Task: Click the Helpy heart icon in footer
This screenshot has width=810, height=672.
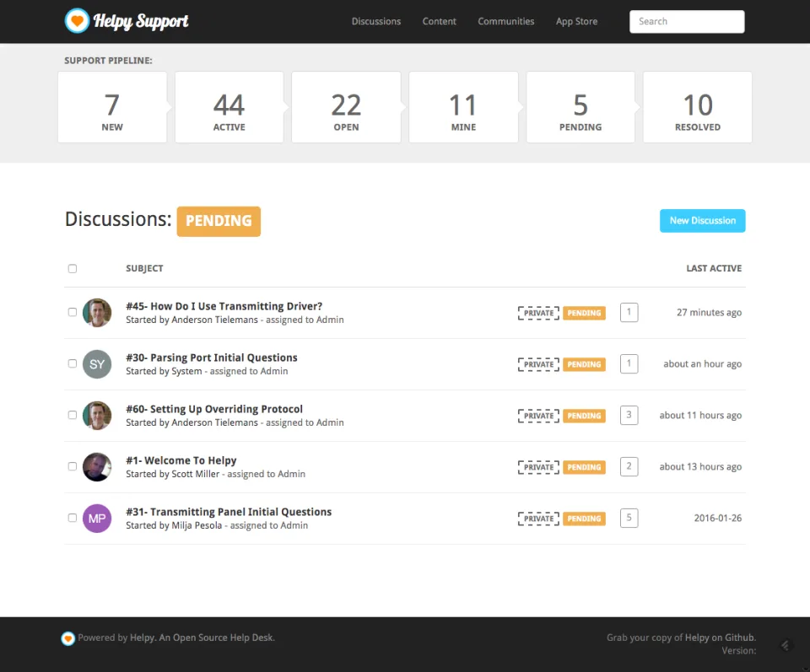Action: [x=67, y=638]
